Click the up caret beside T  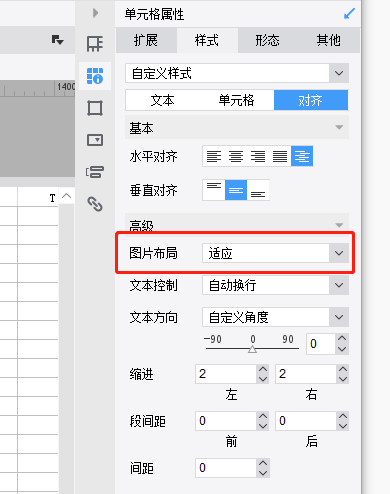[x=67, y=196]
